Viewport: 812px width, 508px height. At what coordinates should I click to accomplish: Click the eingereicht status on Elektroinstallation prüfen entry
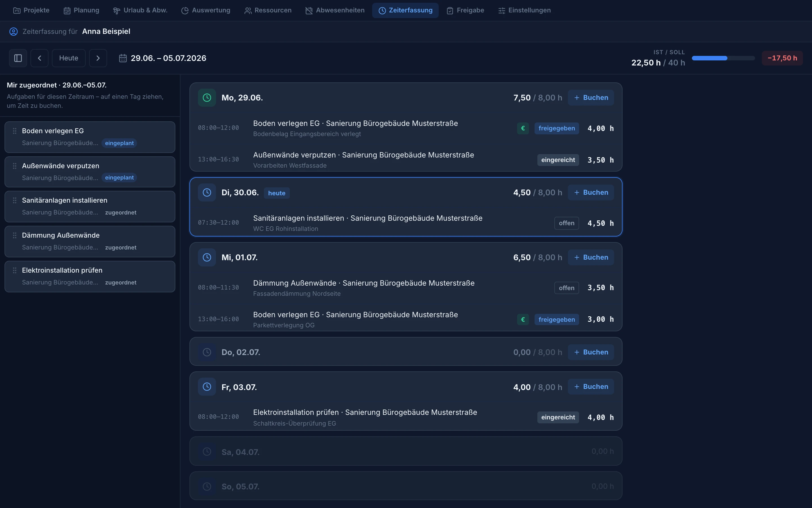(558, 417)
